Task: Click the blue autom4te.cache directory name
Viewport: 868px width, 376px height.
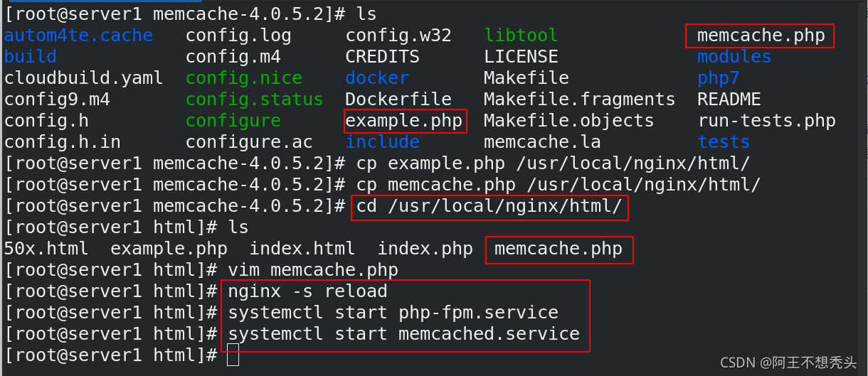Action: (78, 36)
